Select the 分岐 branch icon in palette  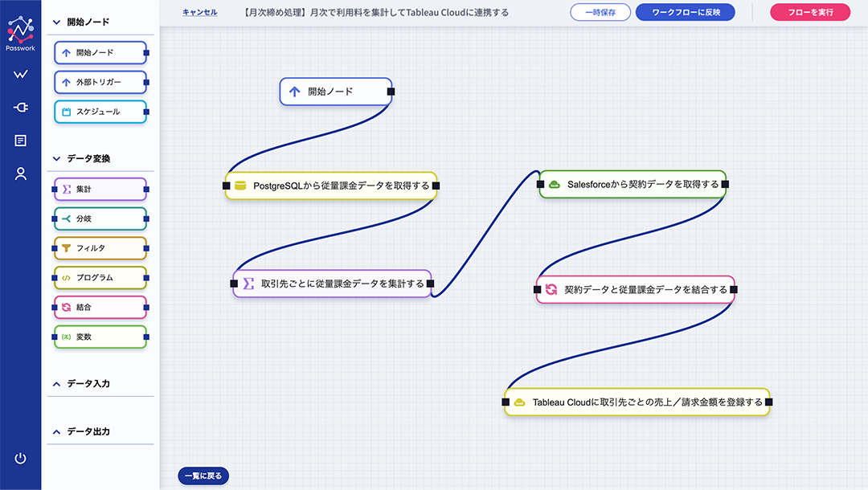click(67, 218)
